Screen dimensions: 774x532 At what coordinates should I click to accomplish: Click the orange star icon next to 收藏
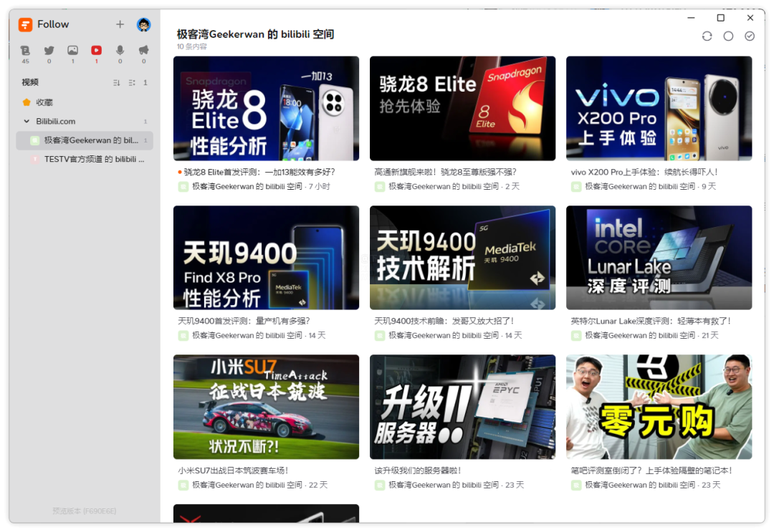[x=27, y=102]
